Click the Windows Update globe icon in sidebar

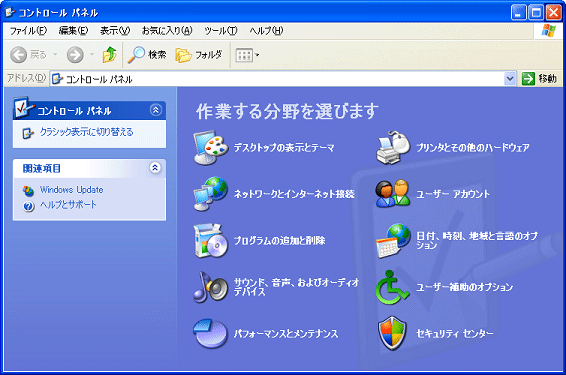[28, 191]
